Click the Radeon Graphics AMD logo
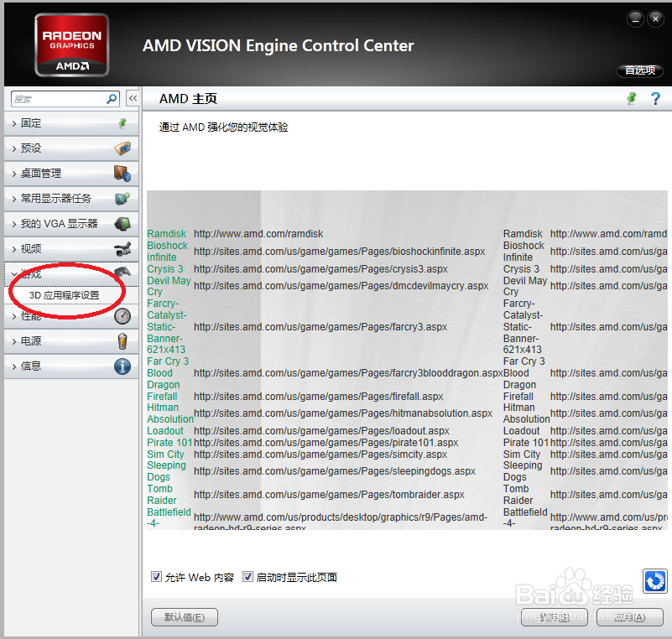 point(71,45)
